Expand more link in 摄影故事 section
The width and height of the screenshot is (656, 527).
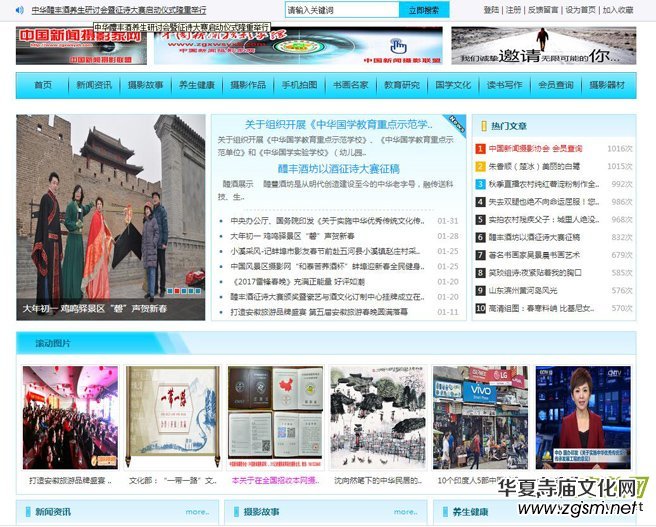tap(406, 512)
